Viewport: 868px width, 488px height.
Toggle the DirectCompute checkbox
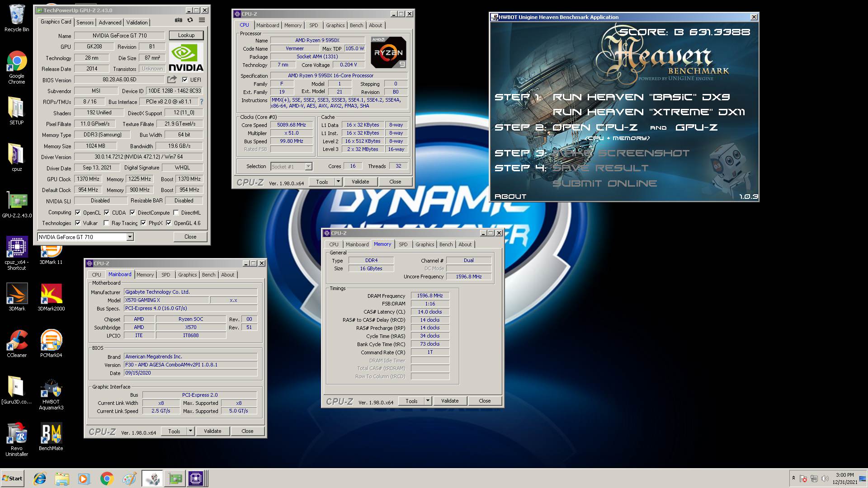(x=132, y=212)
